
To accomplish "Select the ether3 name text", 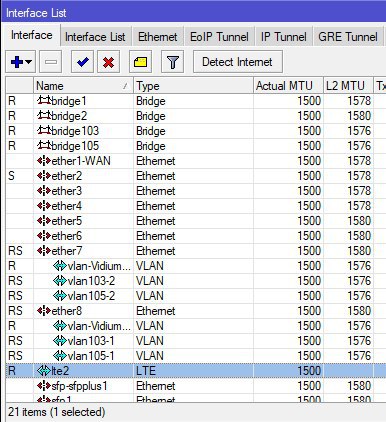I will point(67,191).
